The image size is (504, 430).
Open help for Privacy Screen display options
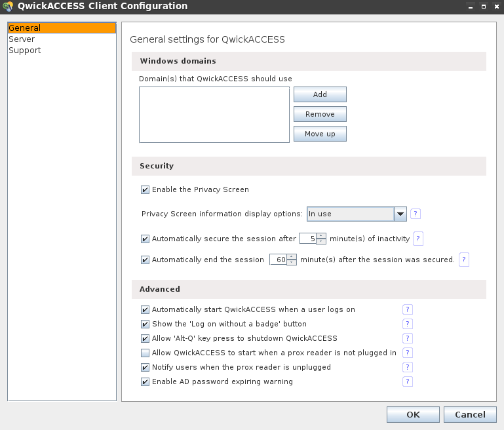pyautogui.click(x=416, y=214)
